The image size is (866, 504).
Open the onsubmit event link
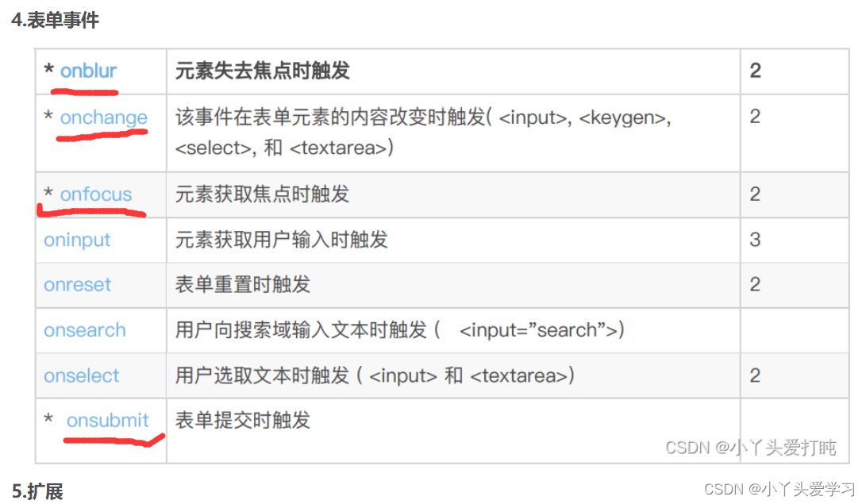(108, 421)
